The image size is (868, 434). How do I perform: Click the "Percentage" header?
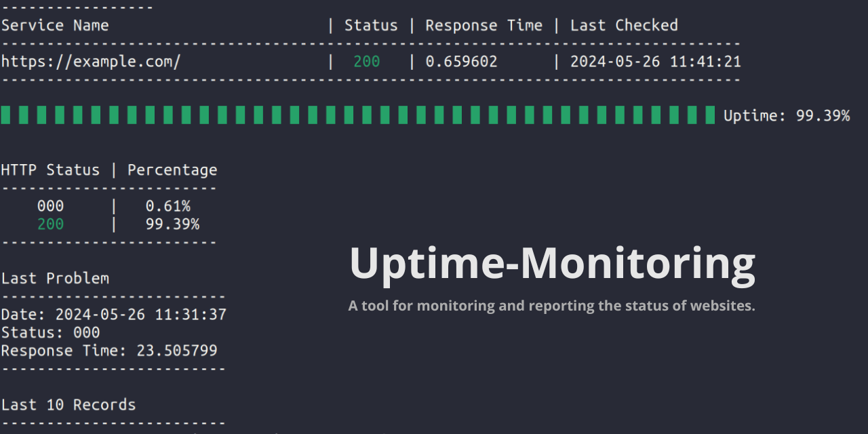pyautogui.click(x=172, y=170)
